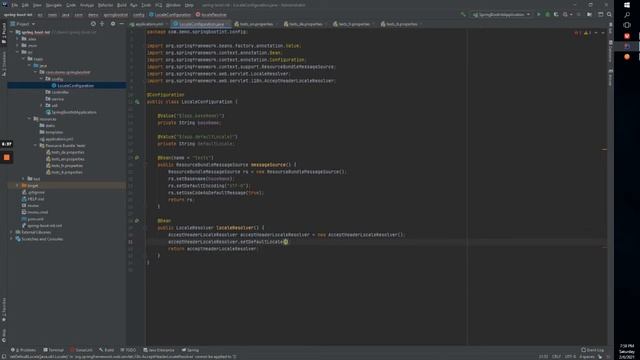Image resolution: width=640 pixels, height=360 pixels.
Task: Open the Event Log
Action: (593, 350)
